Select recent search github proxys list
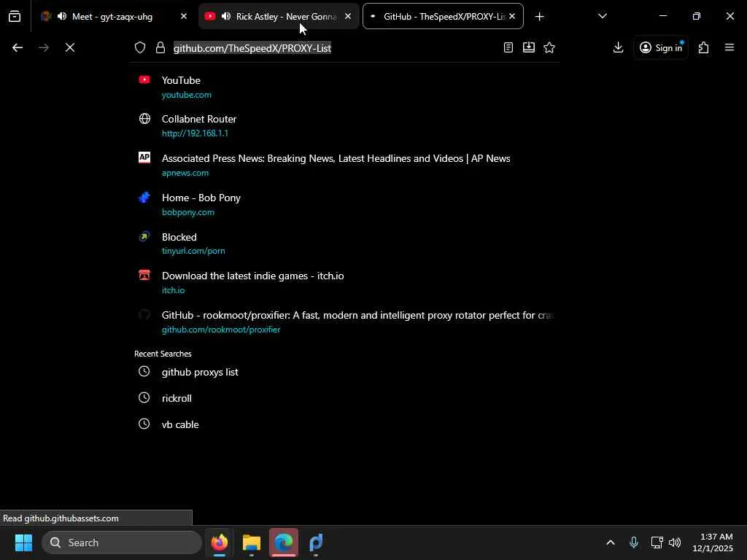The width and height of the screenshot is (747, 560). click(x=344, y=372)
